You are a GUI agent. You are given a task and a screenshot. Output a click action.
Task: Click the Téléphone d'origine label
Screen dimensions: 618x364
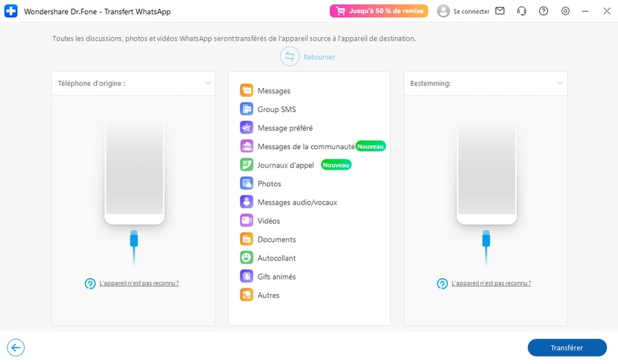pos(91,83)
